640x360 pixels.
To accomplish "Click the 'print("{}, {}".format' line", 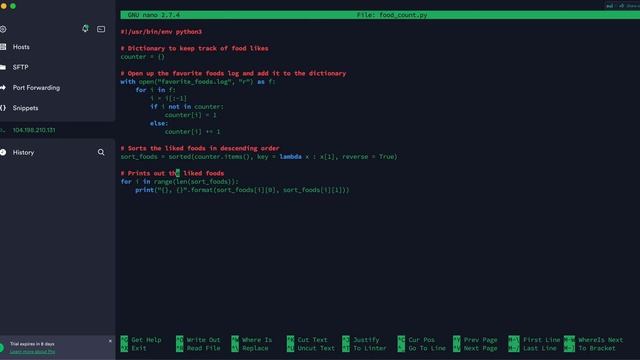I will point(242,190).
